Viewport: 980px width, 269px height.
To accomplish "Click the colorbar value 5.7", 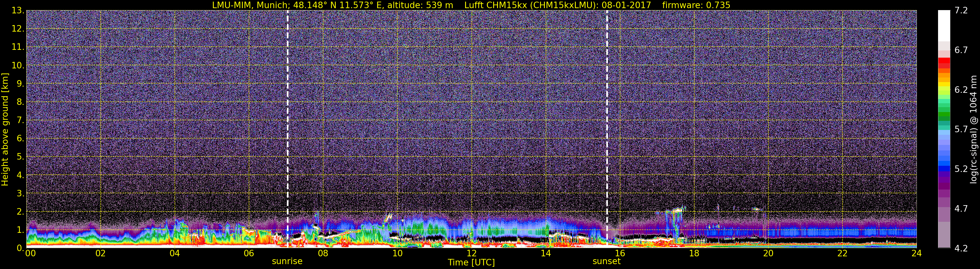I will [961, 130].
